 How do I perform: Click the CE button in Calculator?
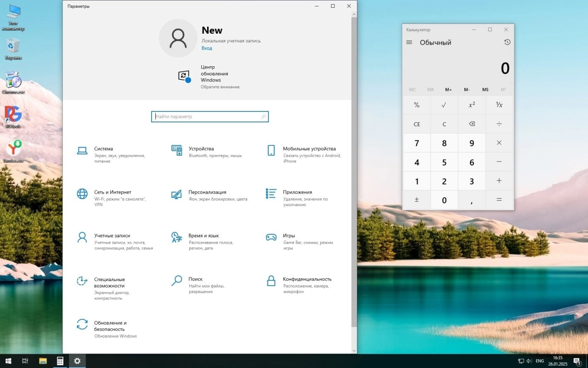click(x=417, y=124)
